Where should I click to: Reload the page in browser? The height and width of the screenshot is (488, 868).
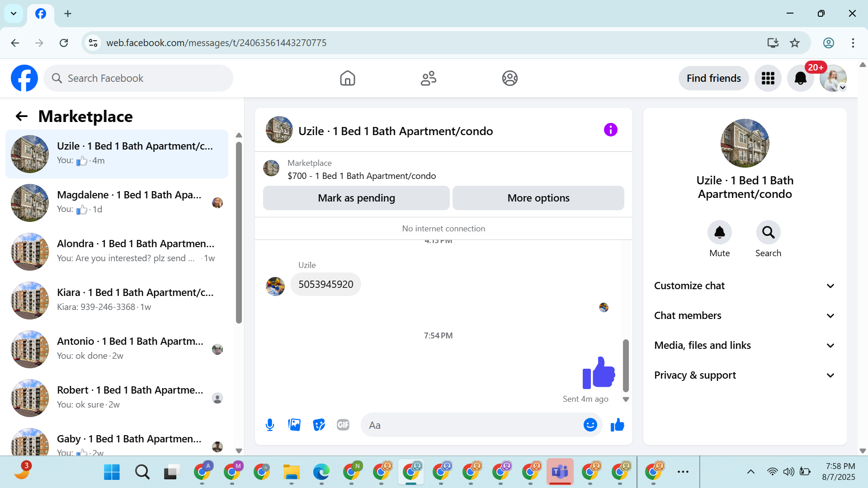[x=64, y=43]
